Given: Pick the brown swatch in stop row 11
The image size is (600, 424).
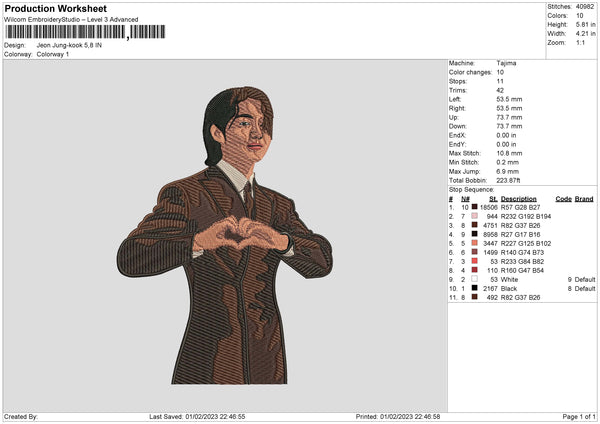Looking at the screenshot, I should click(x=474, y=297).
